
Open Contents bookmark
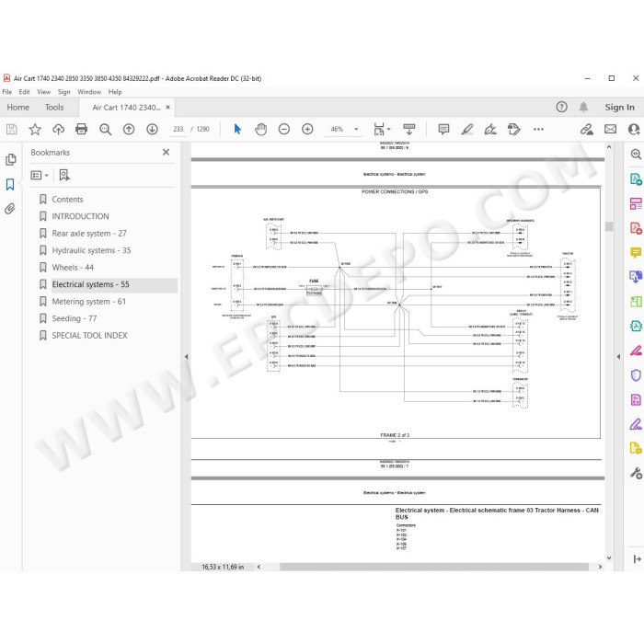click(x=67, y=200)
